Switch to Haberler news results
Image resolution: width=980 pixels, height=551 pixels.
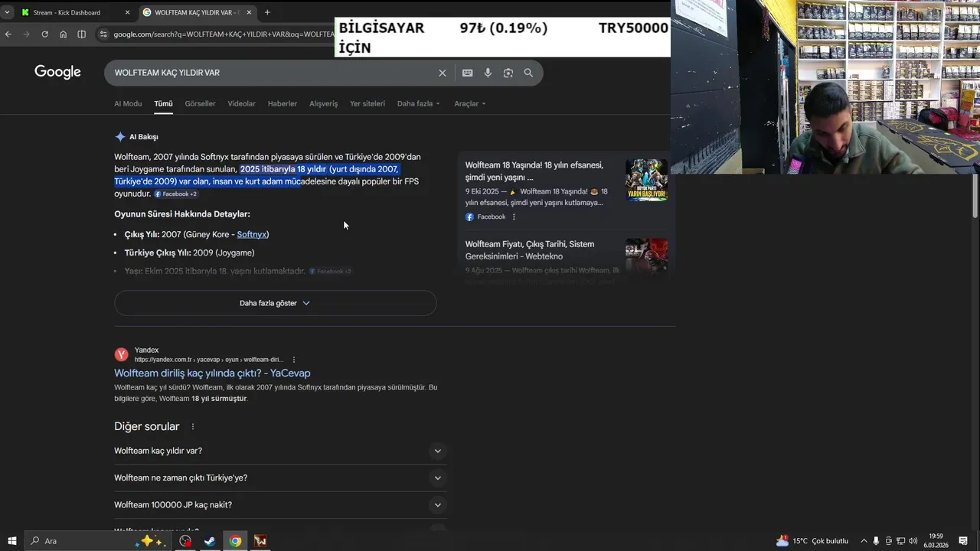point(283,103)
